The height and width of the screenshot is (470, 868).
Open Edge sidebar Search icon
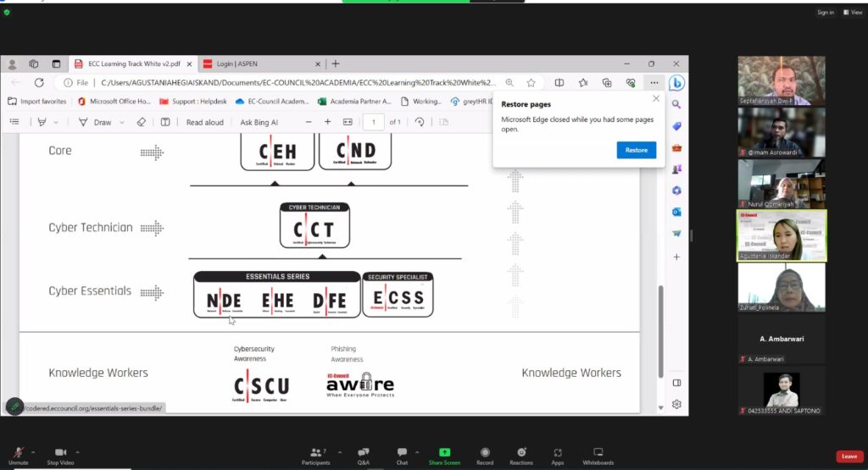(x=676, y=104)
